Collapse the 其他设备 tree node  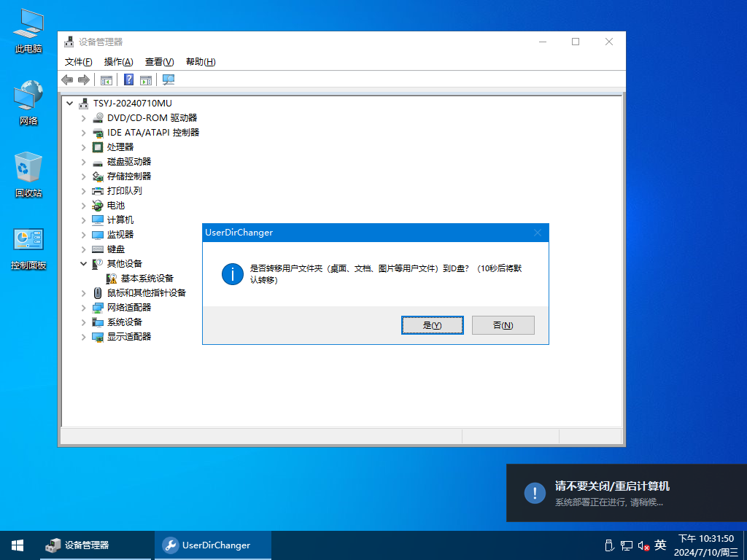[84, 264]
